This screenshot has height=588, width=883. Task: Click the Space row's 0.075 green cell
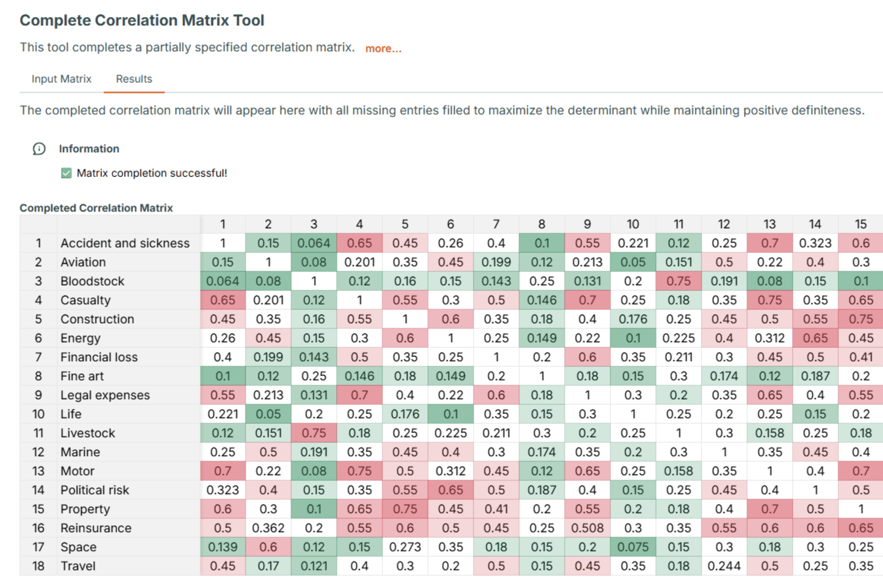[633, 547]
